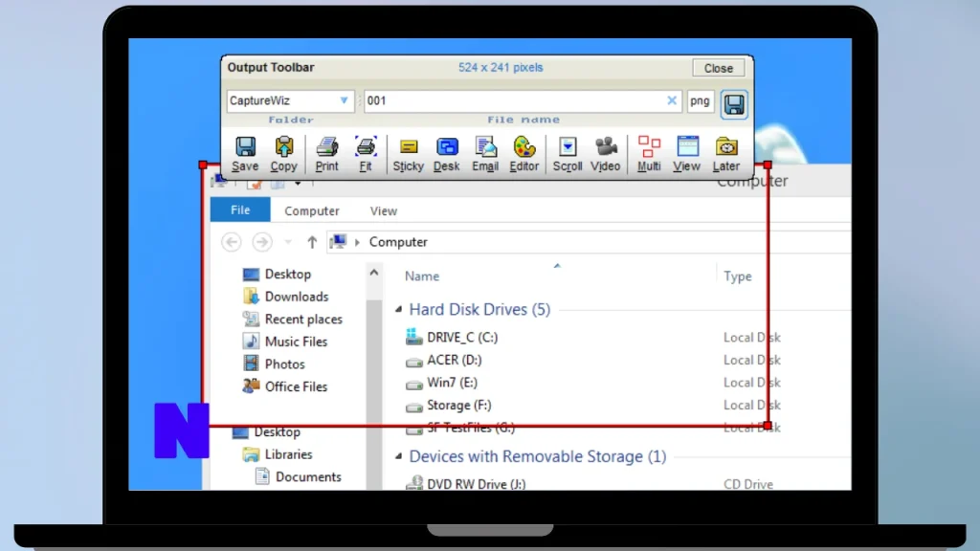Start a Scroll capture
The image size is (980, 551).
point(568,154)
